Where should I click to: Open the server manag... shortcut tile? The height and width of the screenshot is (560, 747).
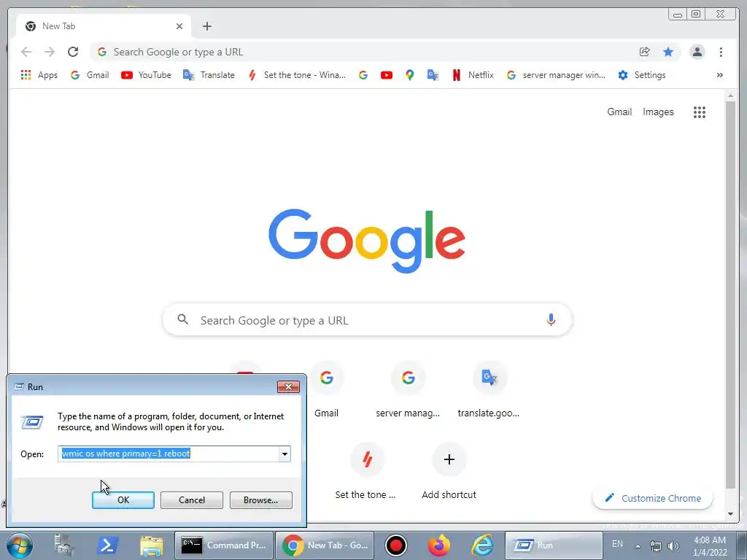click(408, 392)
